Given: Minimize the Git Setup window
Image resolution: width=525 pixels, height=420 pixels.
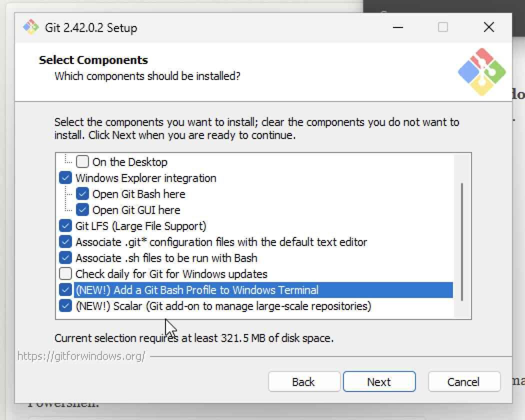Looking at the screenshot, I should [x=397, y=27].
